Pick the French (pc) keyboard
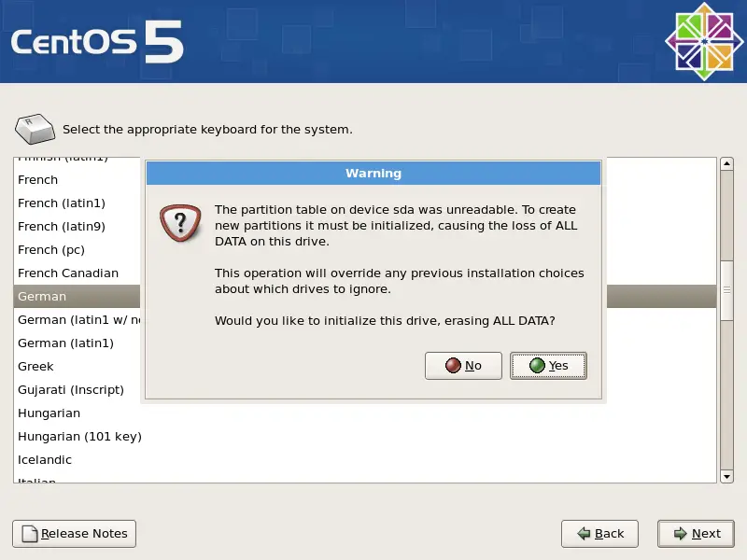This screenshot has height=560, width=747. pos(51,250)
